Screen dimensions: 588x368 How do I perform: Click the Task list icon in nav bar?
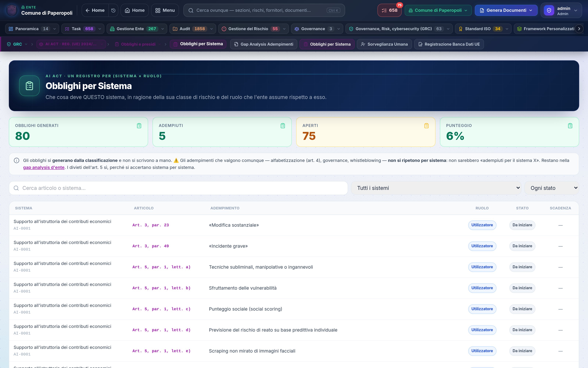[67, 29]
